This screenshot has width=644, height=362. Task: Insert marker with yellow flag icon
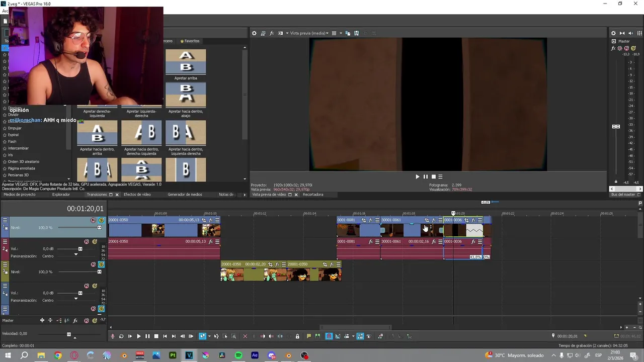click(309, 336)
